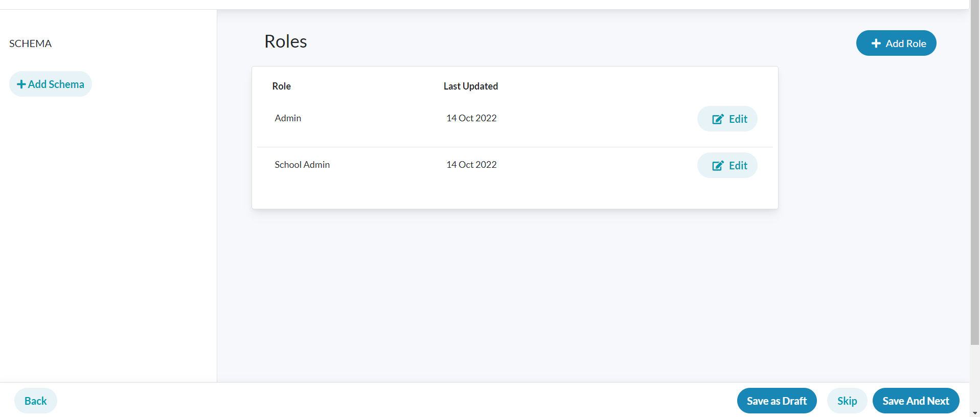The width and height of the screenshot is (980, 417).
Task: Add a new schema from the sidebar
Action: click(50, 83)
